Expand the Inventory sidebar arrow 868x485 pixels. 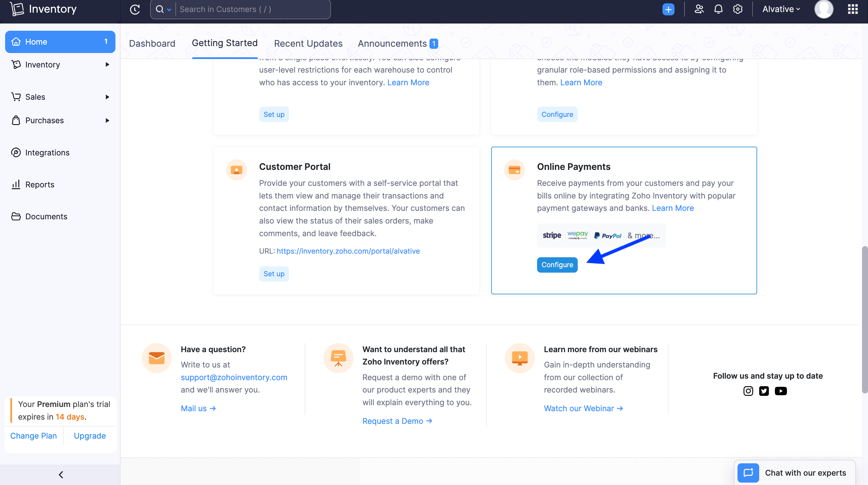[108, 64]
